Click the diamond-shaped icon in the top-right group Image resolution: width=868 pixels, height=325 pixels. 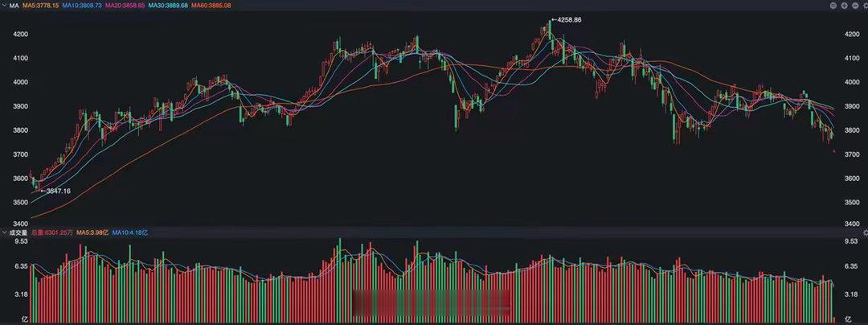click(x=844, y=6)
